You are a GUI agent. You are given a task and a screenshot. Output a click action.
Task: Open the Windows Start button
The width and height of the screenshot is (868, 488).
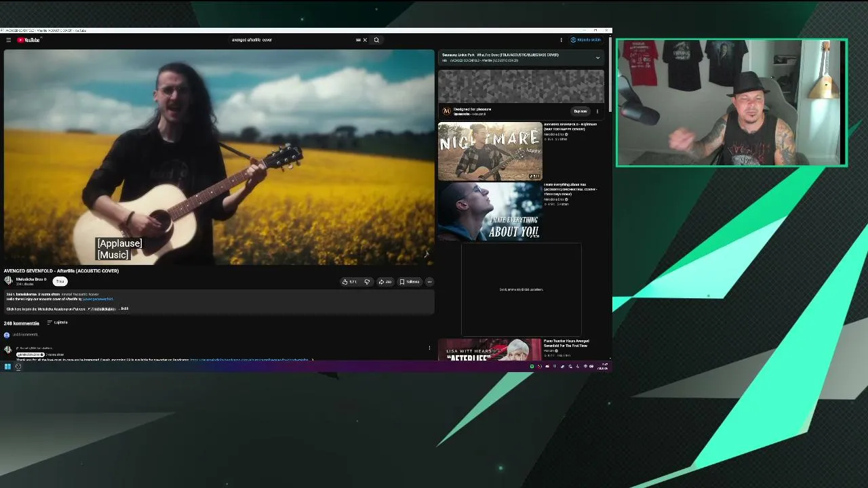coord(7,367)
